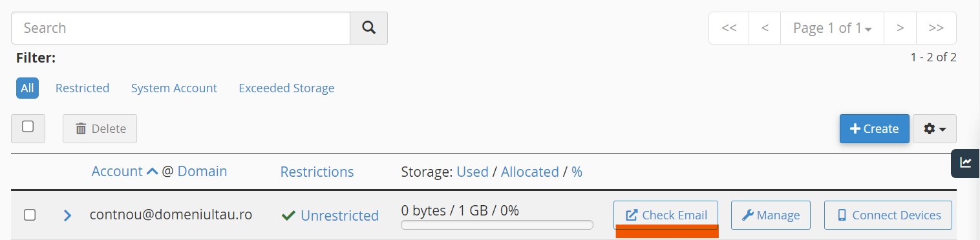Jump to last page >> button
This screenshot has height=240, width=980.
[936, 28]
